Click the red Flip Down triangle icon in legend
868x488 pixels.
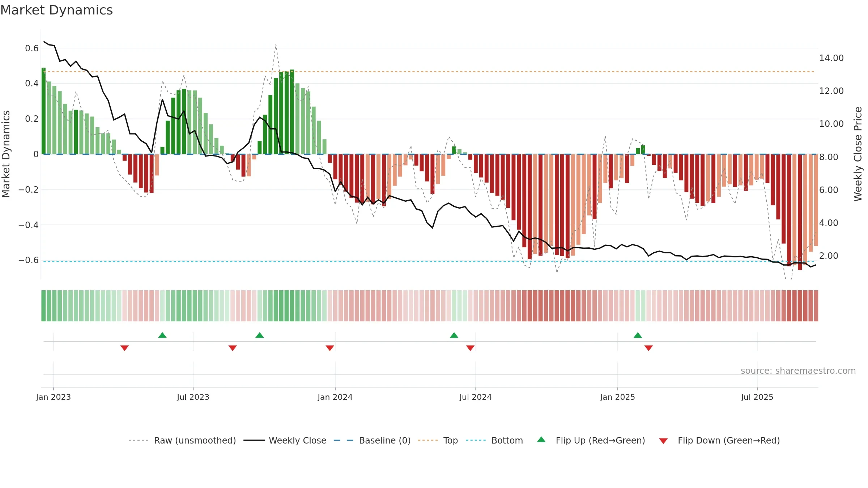tap(663, 441)
